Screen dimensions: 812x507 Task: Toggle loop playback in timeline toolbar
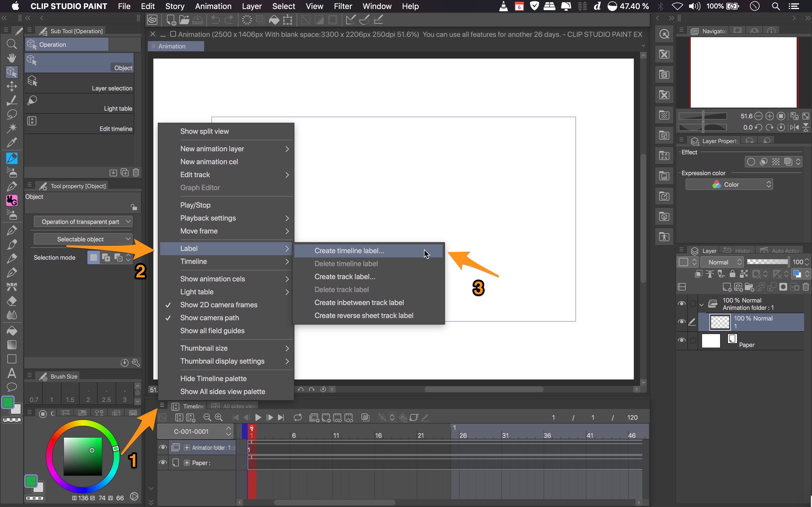[297, 417]
